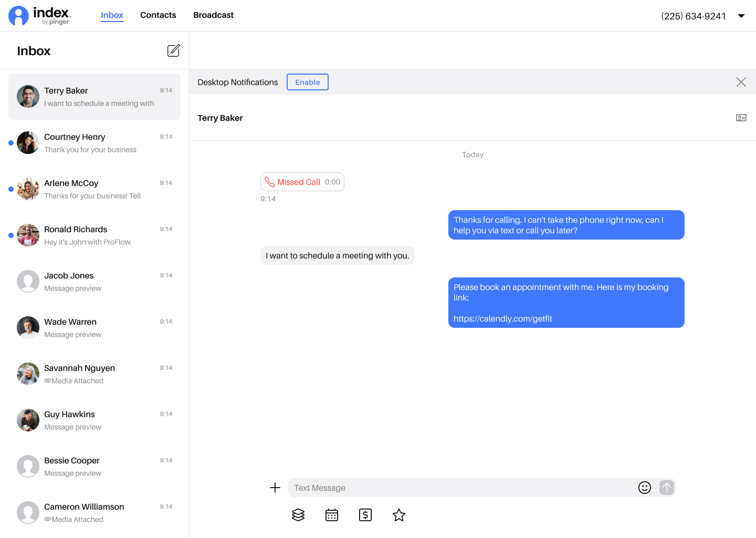Screen dimensions: 756x538
Task: Click the Missed Call badge
Action: coord(302,182)
